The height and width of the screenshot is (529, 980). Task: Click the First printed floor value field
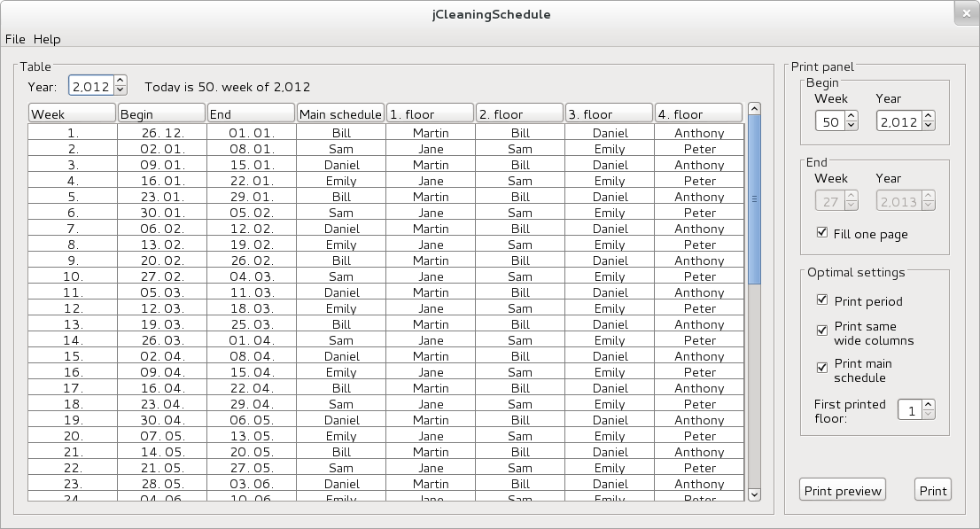pos(911,410)
